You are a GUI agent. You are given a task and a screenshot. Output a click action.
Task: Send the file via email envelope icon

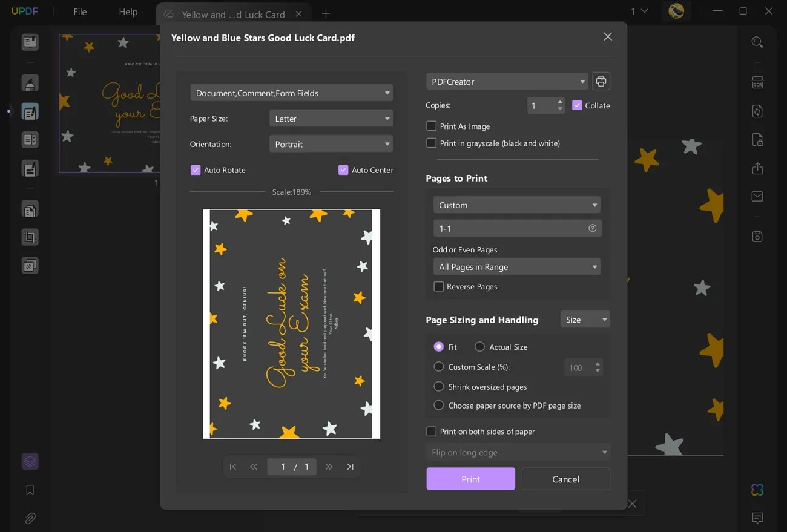tap(757, 197)
